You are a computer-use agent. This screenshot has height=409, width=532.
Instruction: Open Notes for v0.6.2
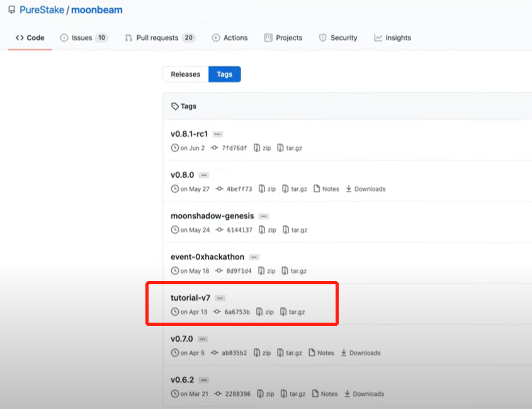325,394
